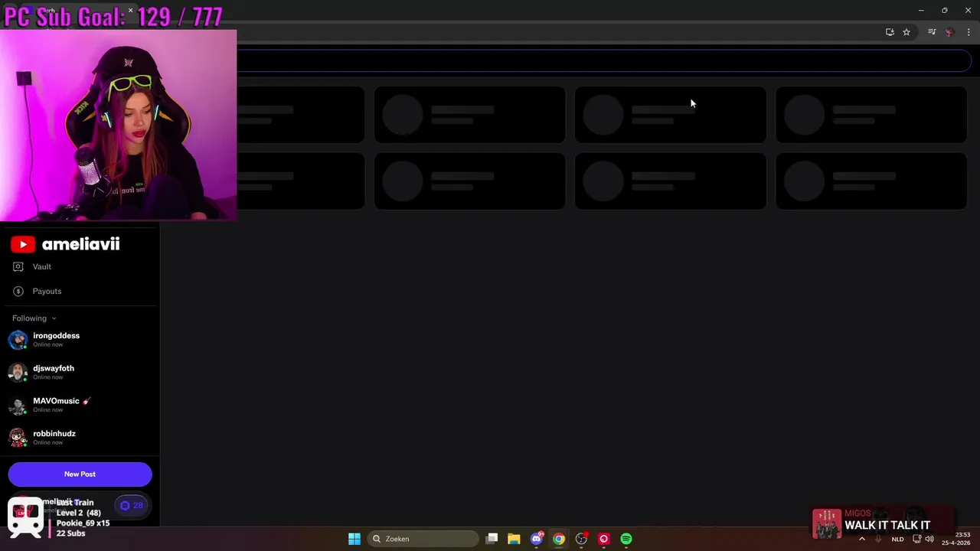The image size is (980, 551).
Task: Click the microphone tray icon
Action: click(878, 539)
